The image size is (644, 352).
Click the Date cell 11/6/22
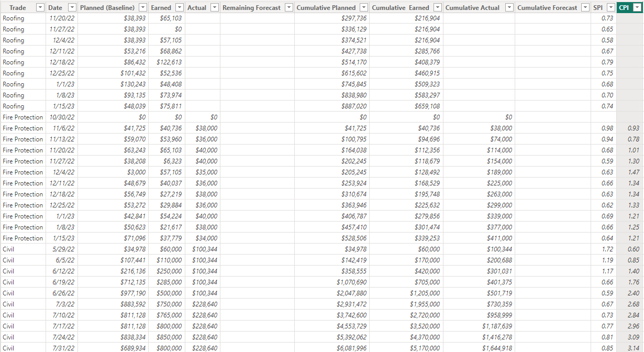[63, 128]
